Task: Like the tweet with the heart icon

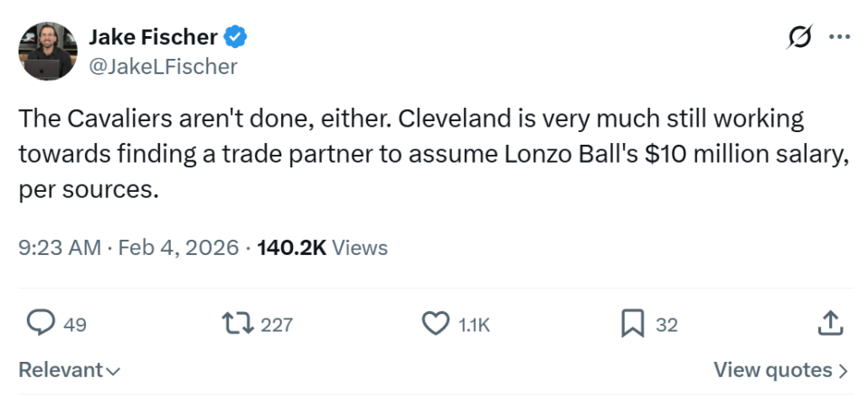Action: pos(436,323)
